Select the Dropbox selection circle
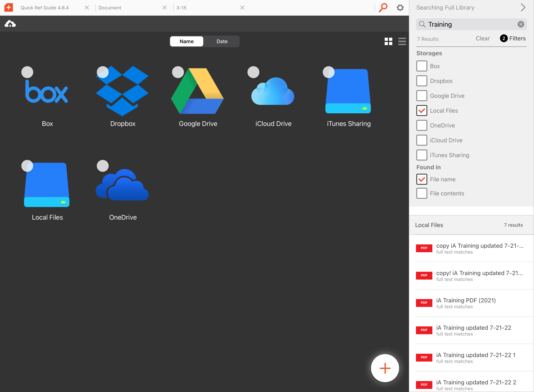534x392 pixels. tap(103, 72)
